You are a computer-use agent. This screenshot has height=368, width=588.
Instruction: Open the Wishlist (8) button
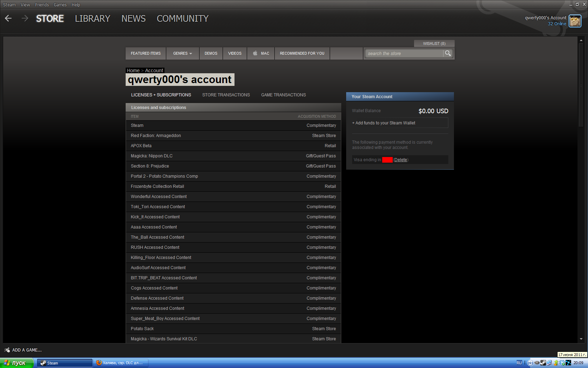pos(434,43)
